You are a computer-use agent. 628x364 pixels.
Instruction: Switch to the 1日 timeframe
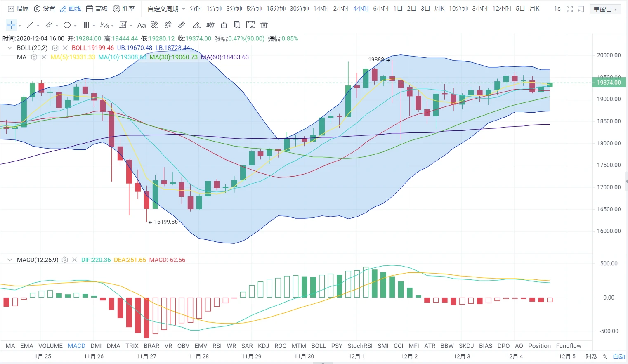click(x=398, y=9)
